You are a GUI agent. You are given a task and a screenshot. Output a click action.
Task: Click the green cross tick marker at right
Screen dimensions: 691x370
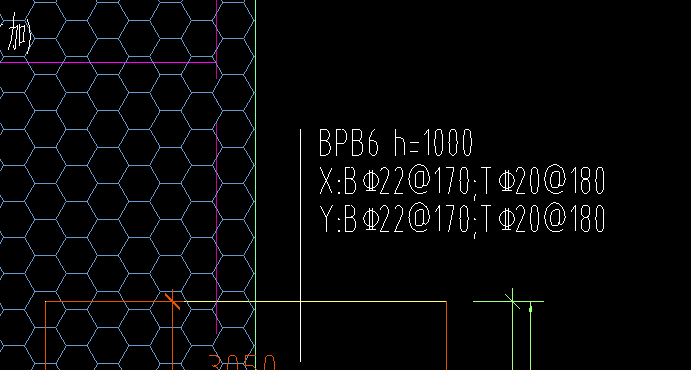pyautogui.click(x=512, y=301)
